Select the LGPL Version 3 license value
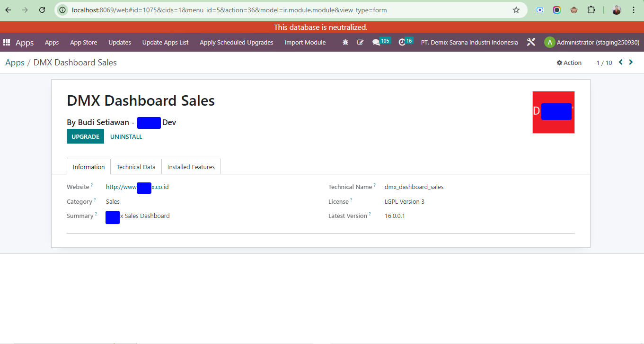Image resolution: width=644 pixels, height=344 pixels. (x=405, y=201)
